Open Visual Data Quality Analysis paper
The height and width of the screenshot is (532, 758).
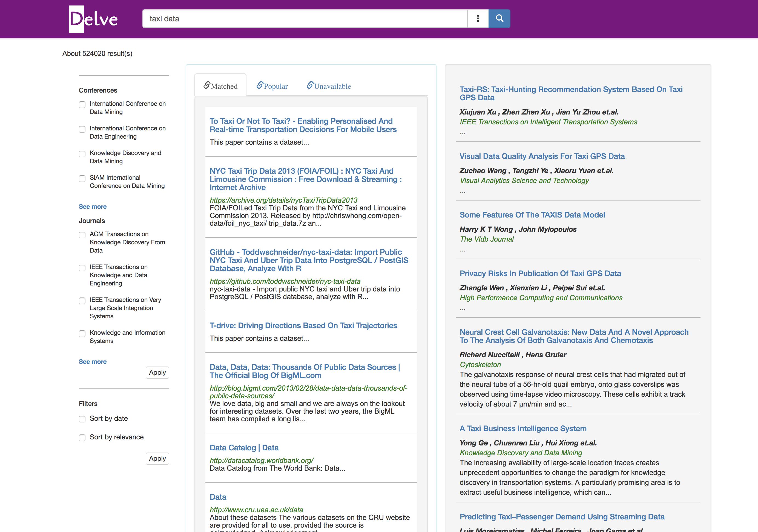[542, 156]
